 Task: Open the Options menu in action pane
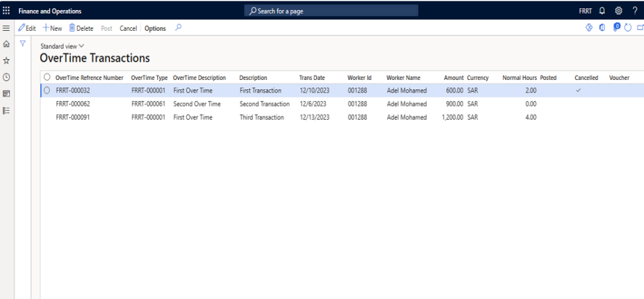click(155, 28)
